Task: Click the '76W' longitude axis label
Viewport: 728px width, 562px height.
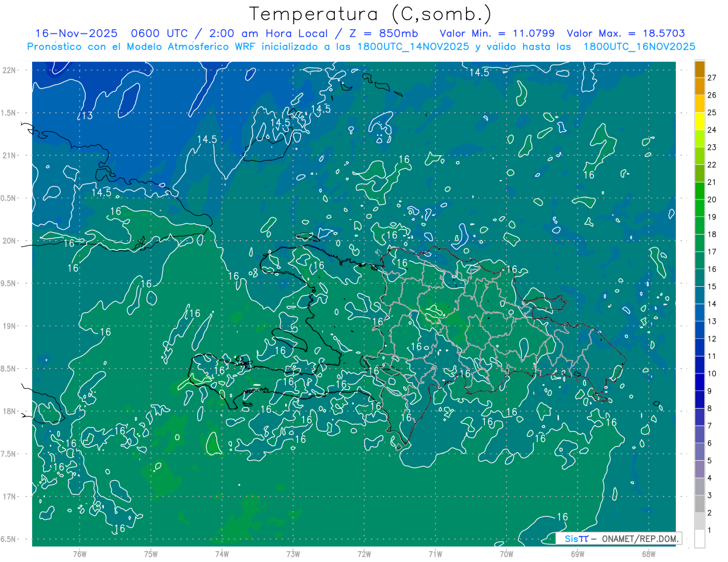Action: point(79,554)
